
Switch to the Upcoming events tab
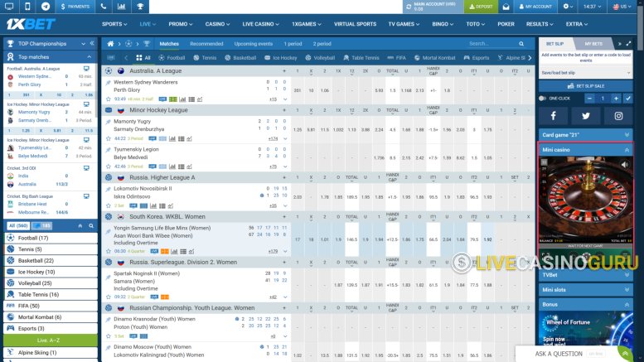point(254,44)
